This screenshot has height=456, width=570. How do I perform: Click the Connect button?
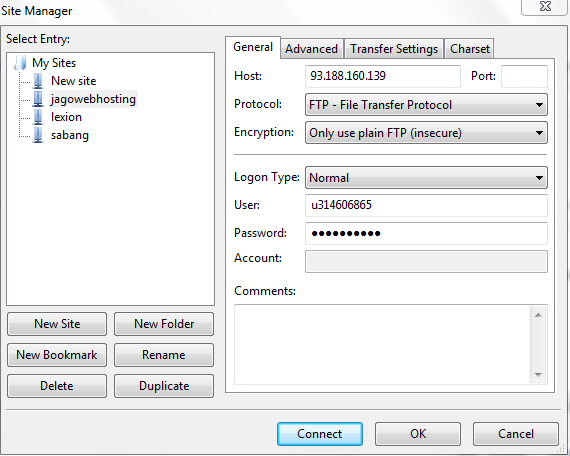(x=320, y=434)
